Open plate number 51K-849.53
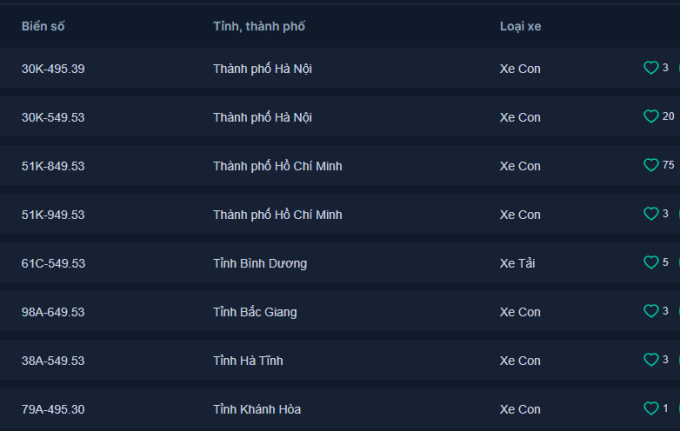Viewport: 680px width, 431px height. coord(53,166)
